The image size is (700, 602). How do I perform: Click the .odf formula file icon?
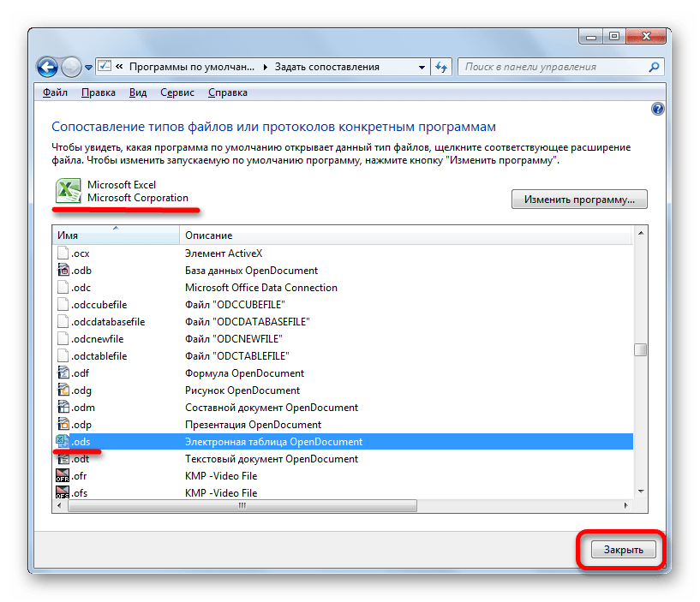point(63,373)
